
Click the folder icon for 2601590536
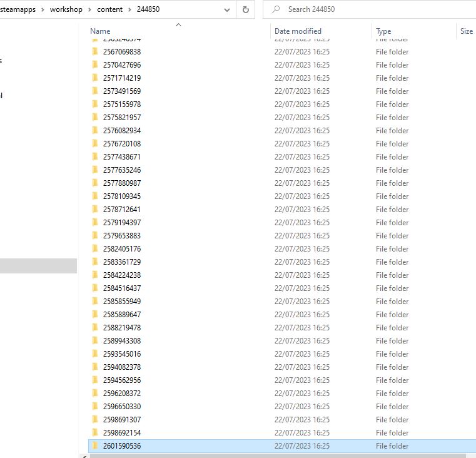click(95, 445)
